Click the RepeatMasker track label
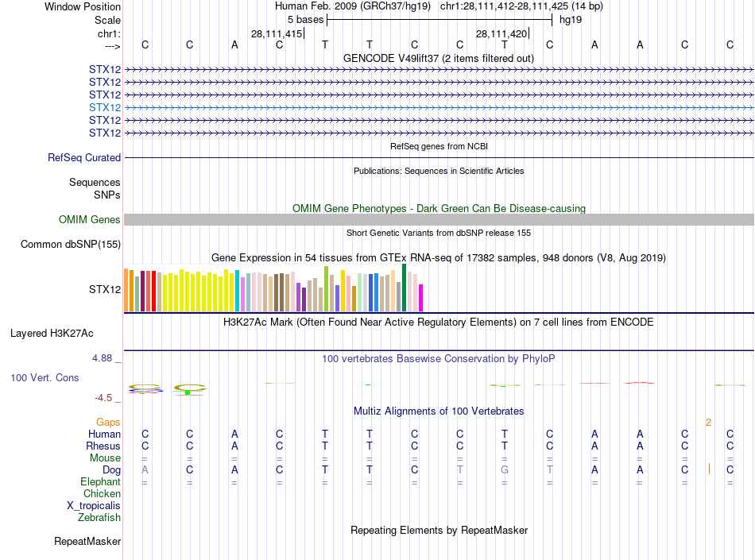The image size is (755, 560). point(87,541)
